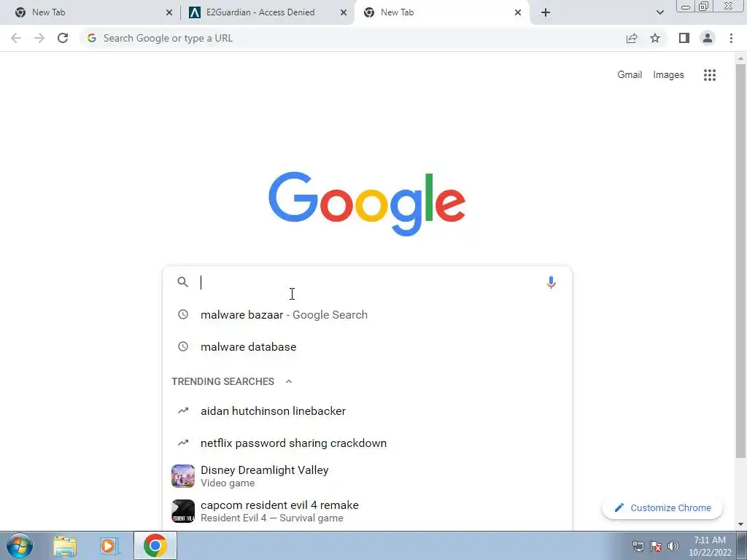This screenshot has height=560, width=747.
Task: Click the network tray icon
Action: coord(638,546)
